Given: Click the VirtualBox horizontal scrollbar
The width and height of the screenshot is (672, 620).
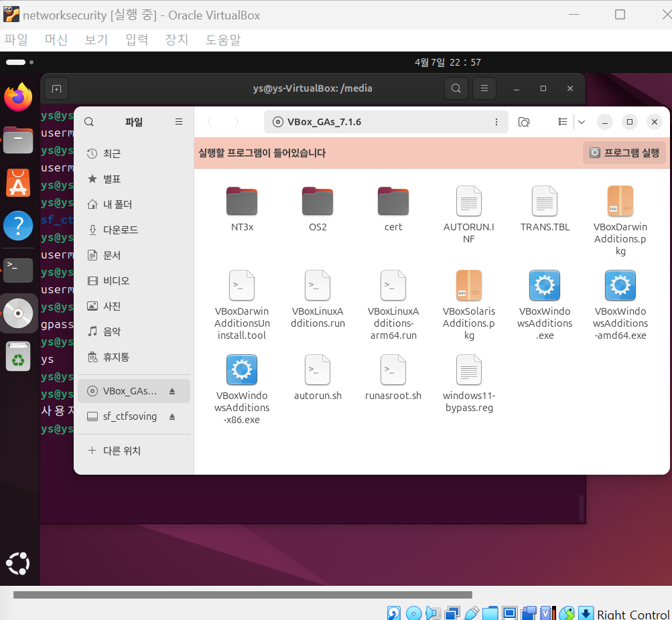Looking at the screenshot, I should [243, 595].
